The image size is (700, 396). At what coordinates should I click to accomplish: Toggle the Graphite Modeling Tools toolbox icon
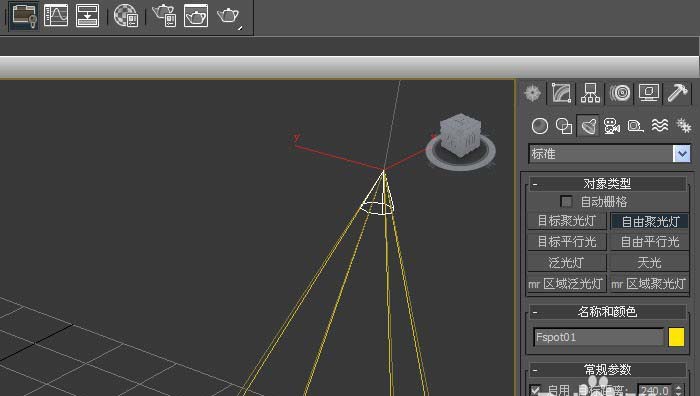[x=24, y=16]
